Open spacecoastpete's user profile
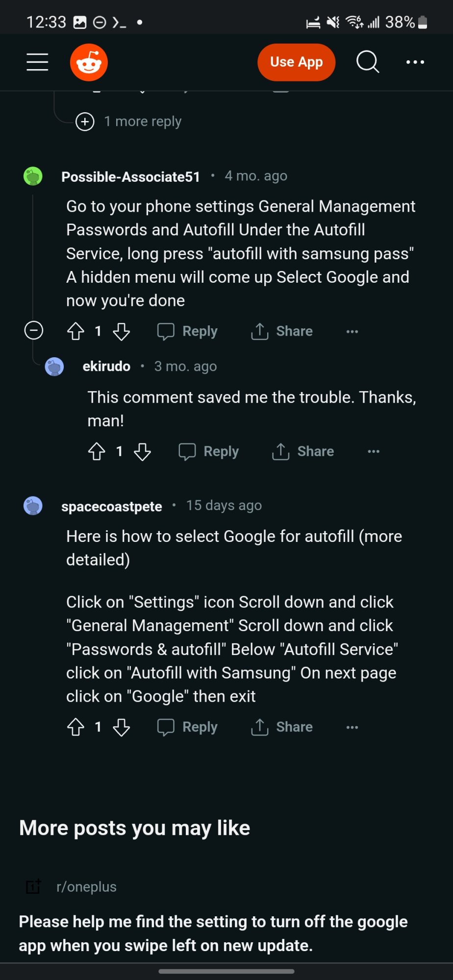 [x=111, y=506]
